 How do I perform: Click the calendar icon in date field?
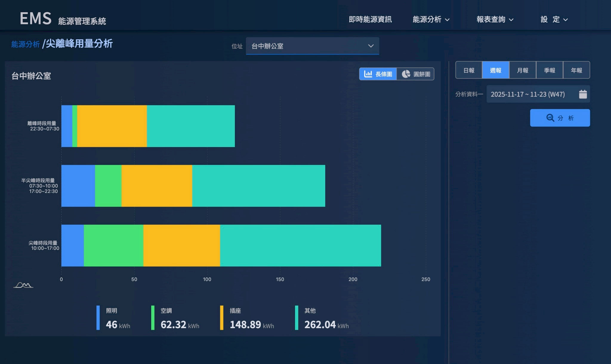tap(583, 94)
